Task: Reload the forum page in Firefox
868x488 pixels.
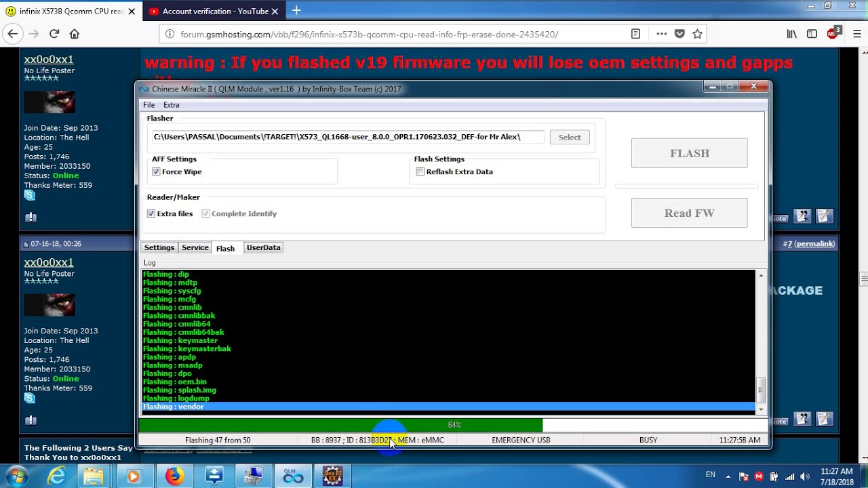Action: pos(54,34)
